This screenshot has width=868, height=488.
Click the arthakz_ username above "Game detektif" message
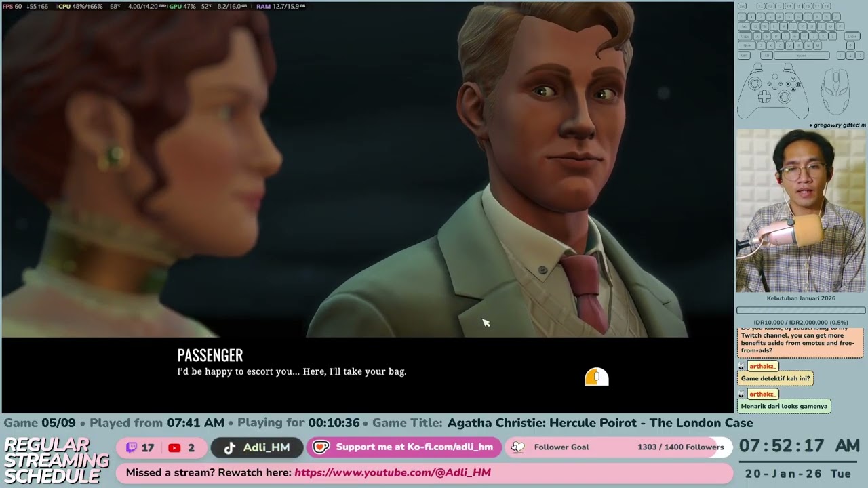(x=763, y=366)
